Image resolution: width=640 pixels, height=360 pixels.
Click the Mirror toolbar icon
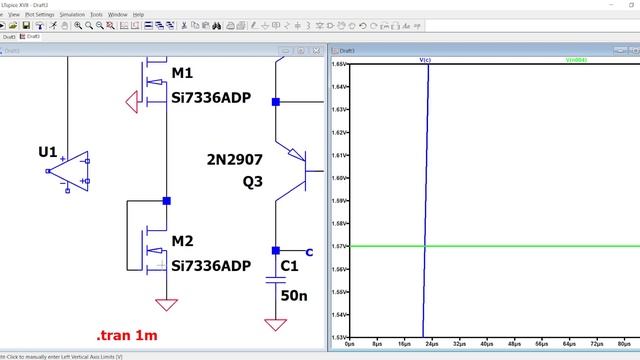coord(396,26)
